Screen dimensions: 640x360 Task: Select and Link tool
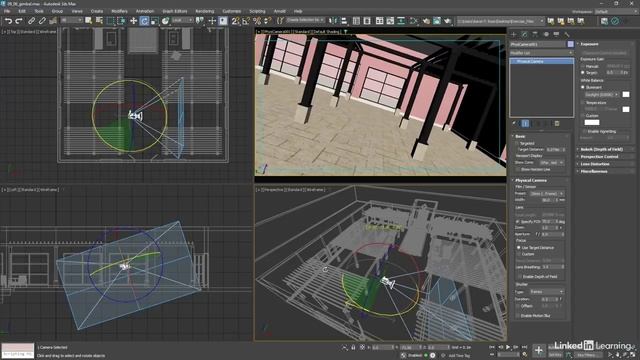[x=31, y=21]
